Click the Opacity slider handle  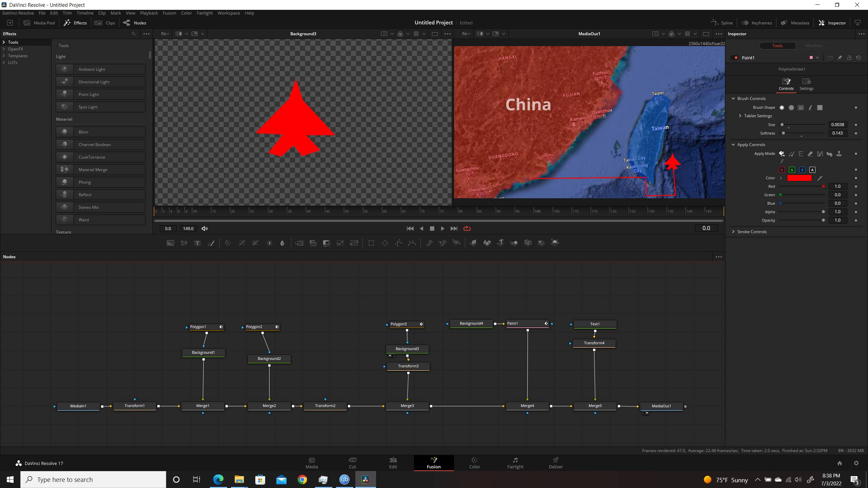823,220
